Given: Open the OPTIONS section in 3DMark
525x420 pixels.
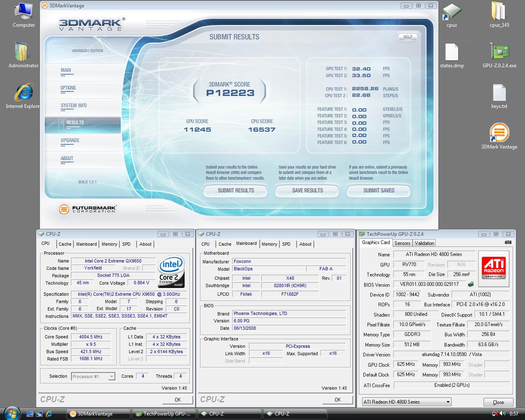Looking at the screenshot, I should pyautogui.click(x=68, y=88).
